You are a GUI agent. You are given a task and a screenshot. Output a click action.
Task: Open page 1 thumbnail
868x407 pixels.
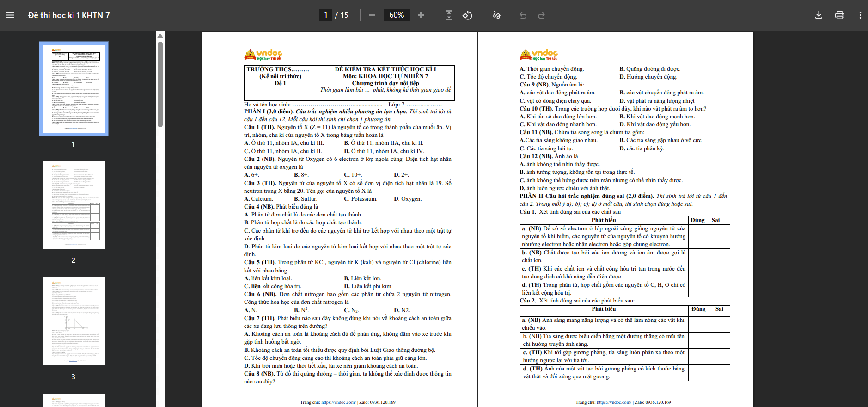[x=73, y=89]
